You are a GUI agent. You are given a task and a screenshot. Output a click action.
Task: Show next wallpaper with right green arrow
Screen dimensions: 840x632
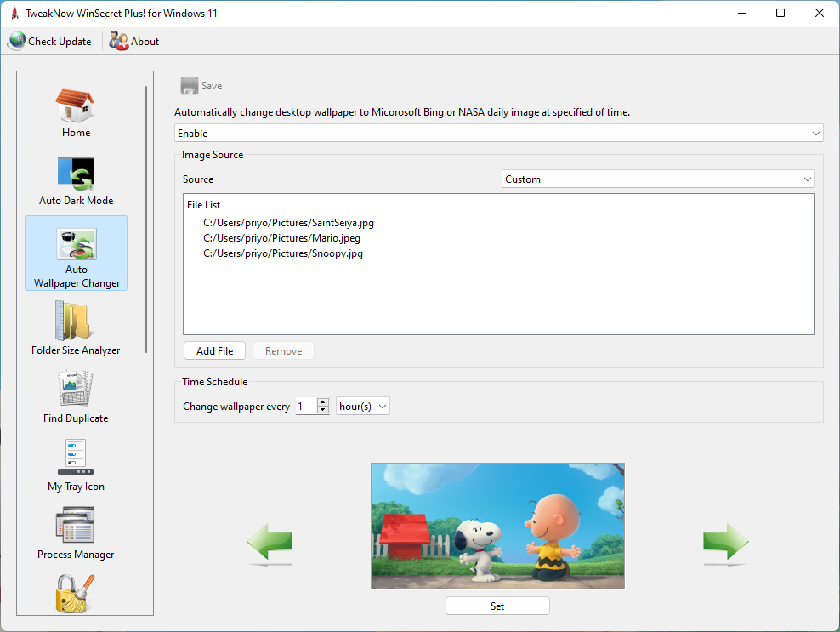click(726, 544)
